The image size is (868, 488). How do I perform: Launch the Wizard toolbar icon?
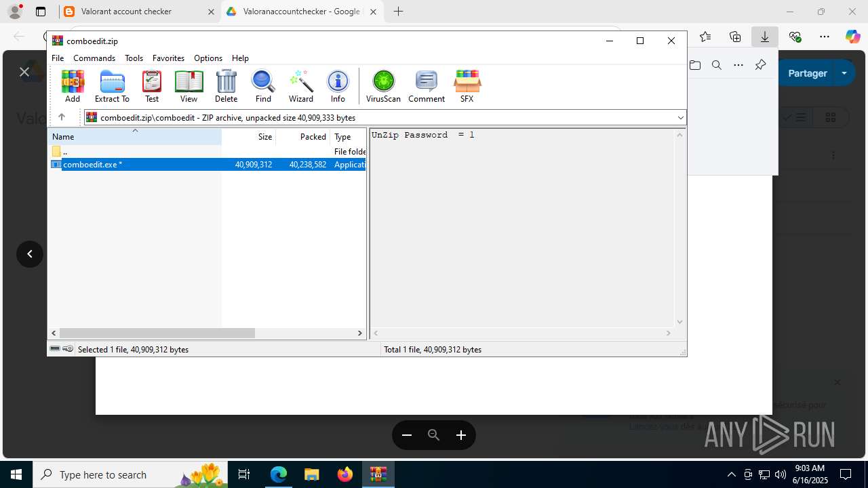[301, 86]
